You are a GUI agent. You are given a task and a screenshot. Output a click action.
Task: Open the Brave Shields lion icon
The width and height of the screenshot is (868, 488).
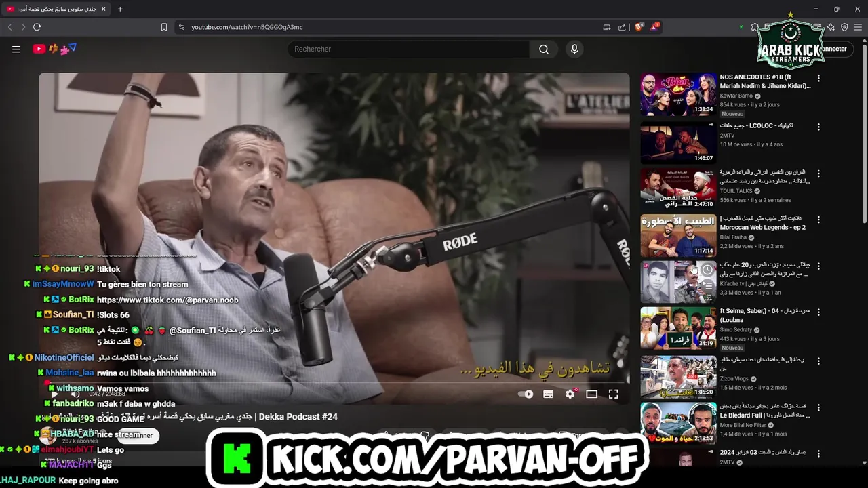click(x=639, y=27)
